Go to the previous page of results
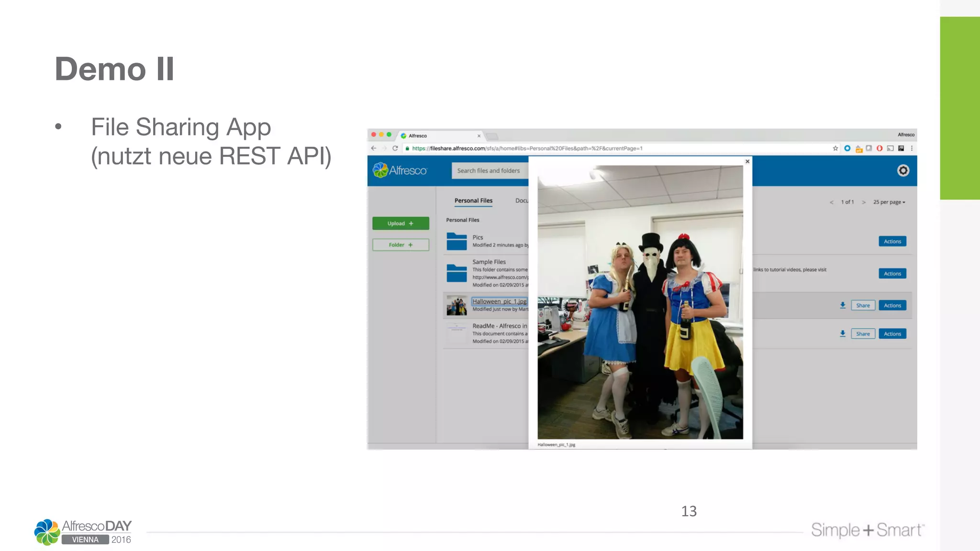Viewport: 980px width, 551px height. coord(831,202)
